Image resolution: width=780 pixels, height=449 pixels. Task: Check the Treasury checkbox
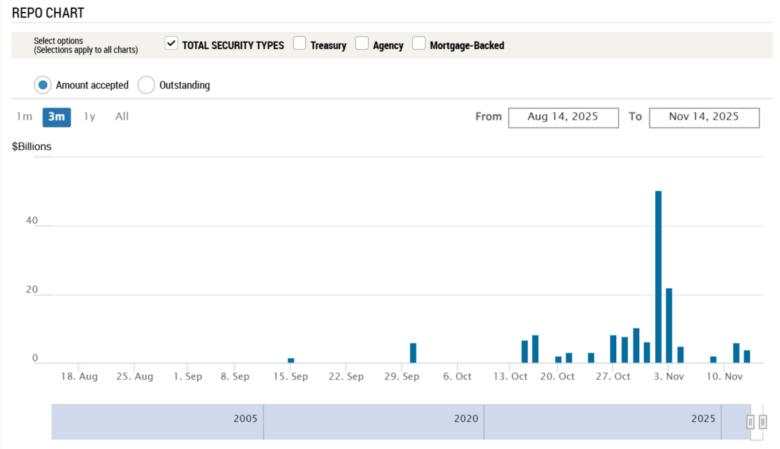299,44
